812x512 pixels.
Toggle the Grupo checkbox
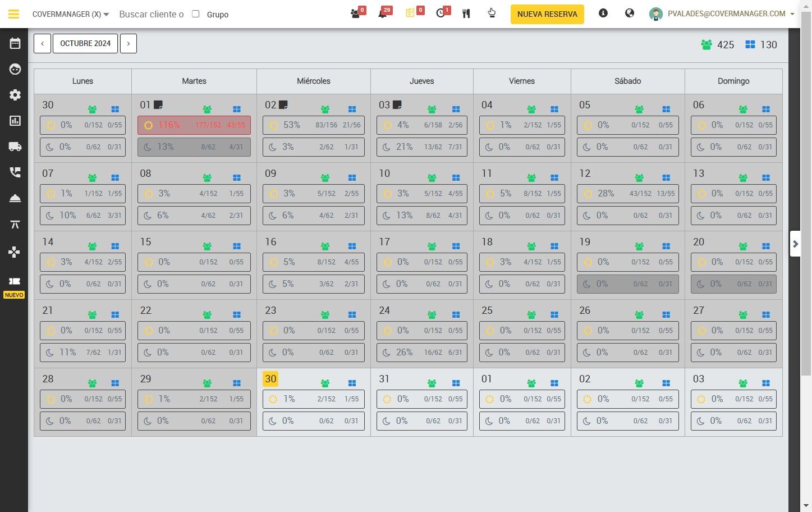196,14
